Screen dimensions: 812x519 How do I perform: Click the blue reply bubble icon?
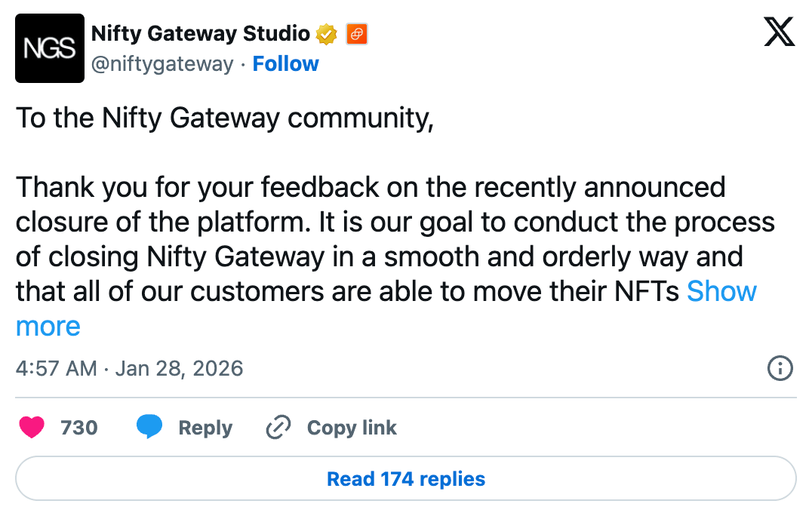pyautogui.click(x=149, y=428)
